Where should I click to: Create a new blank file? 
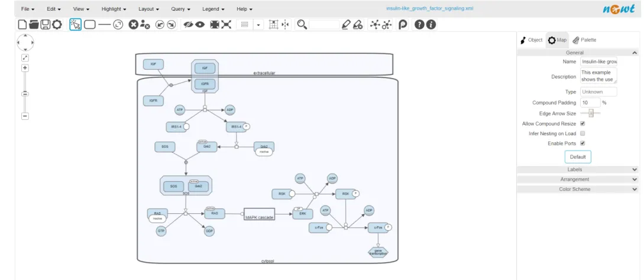click(22, 25)
